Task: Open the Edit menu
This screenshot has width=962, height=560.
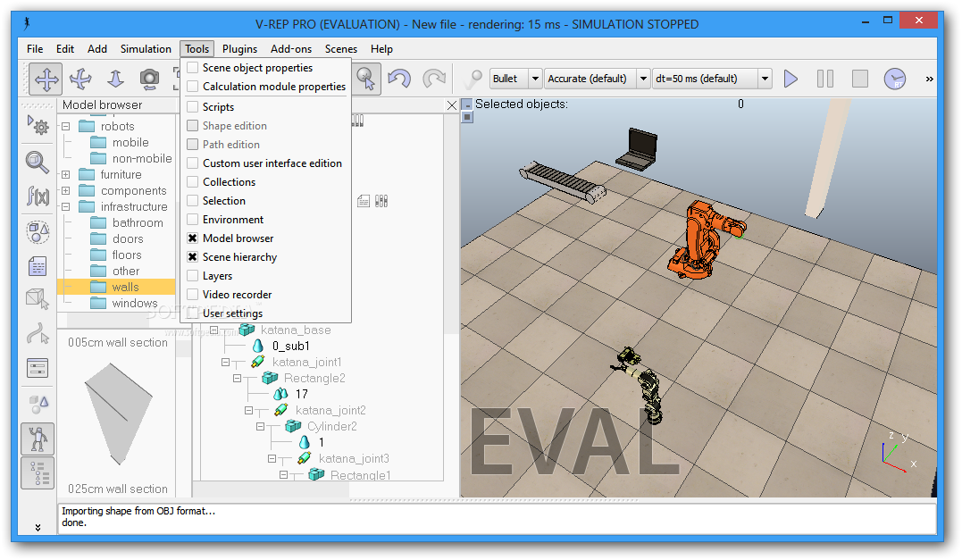Action: click(65, 49)
